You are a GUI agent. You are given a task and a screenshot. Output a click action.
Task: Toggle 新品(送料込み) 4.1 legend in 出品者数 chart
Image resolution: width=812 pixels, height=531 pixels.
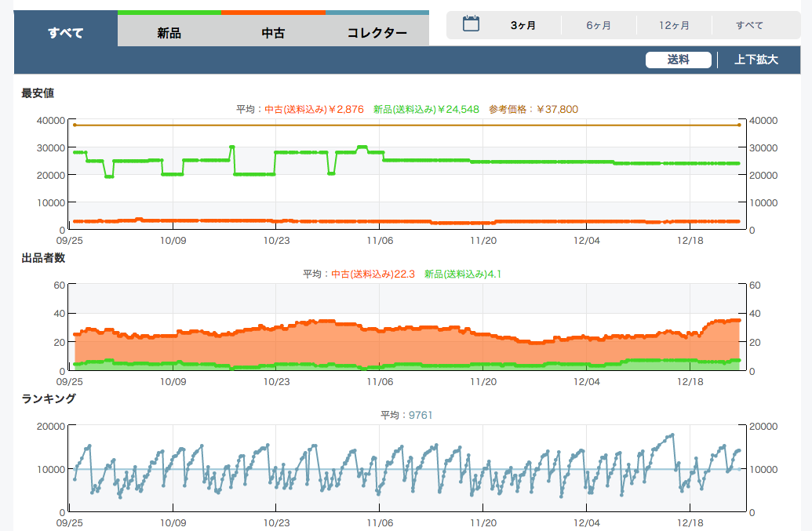tap(462, 274)
